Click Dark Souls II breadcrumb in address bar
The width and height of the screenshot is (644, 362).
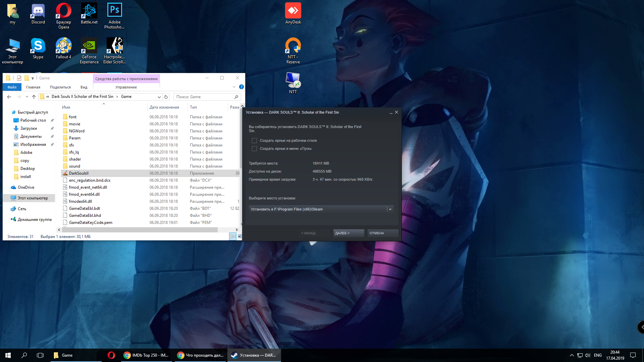(82, 97)
